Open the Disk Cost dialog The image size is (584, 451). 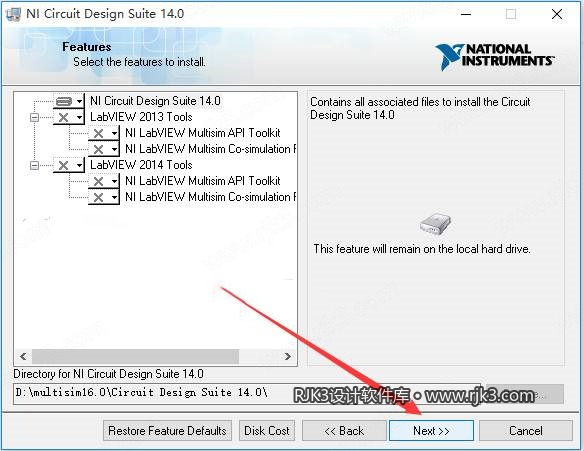(267, 431)
